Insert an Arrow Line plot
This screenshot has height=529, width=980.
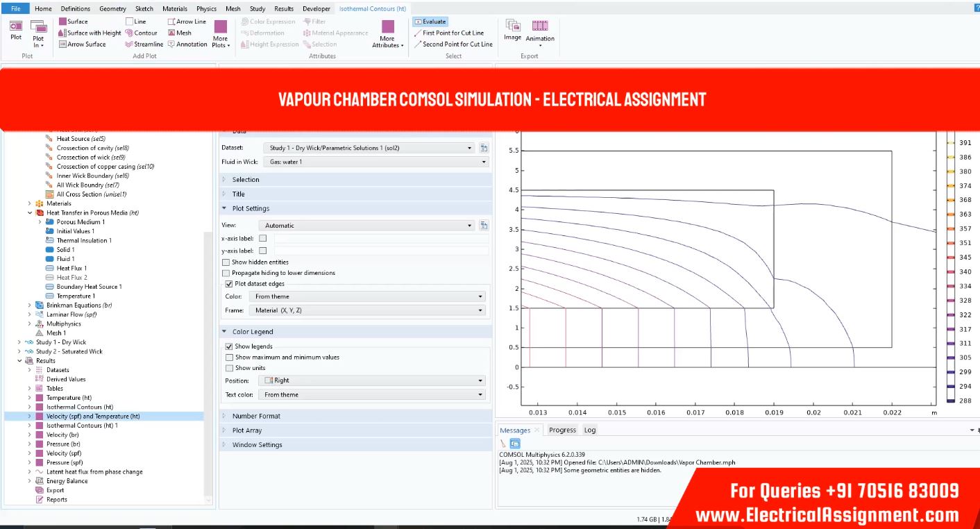coord(187,22)
